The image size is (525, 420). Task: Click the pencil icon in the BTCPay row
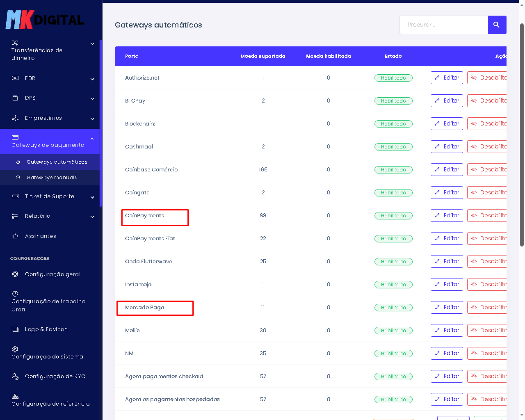click(x=437, y=101)
